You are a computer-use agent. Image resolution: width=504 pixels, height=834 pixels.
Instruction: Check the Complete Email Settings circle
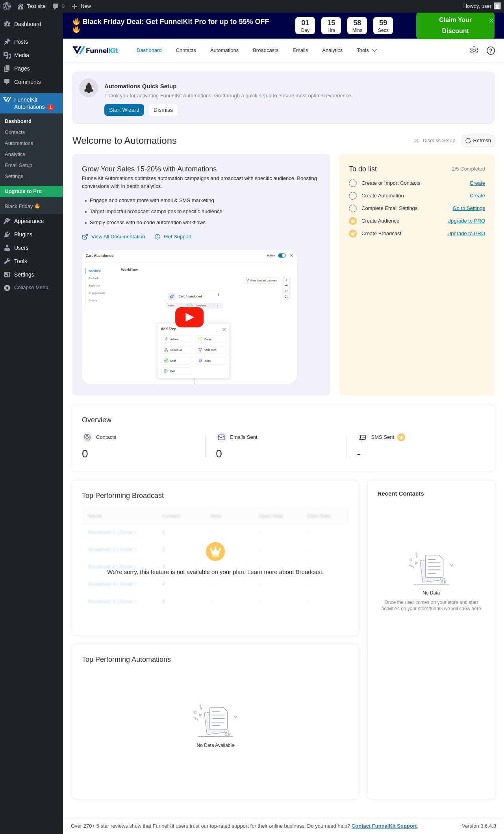pos(353,208)
